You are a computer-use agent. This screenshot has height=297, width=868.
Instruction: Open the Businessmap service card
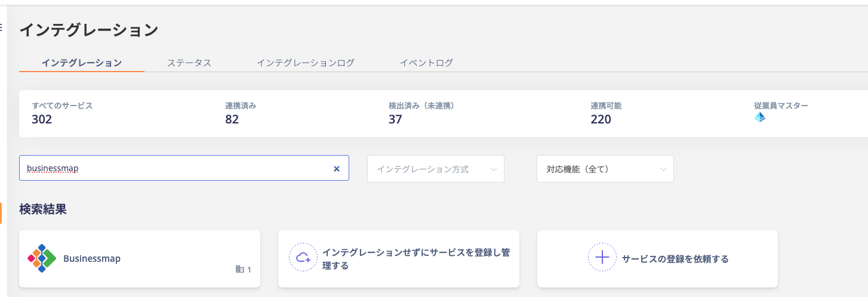coord(140,259)
